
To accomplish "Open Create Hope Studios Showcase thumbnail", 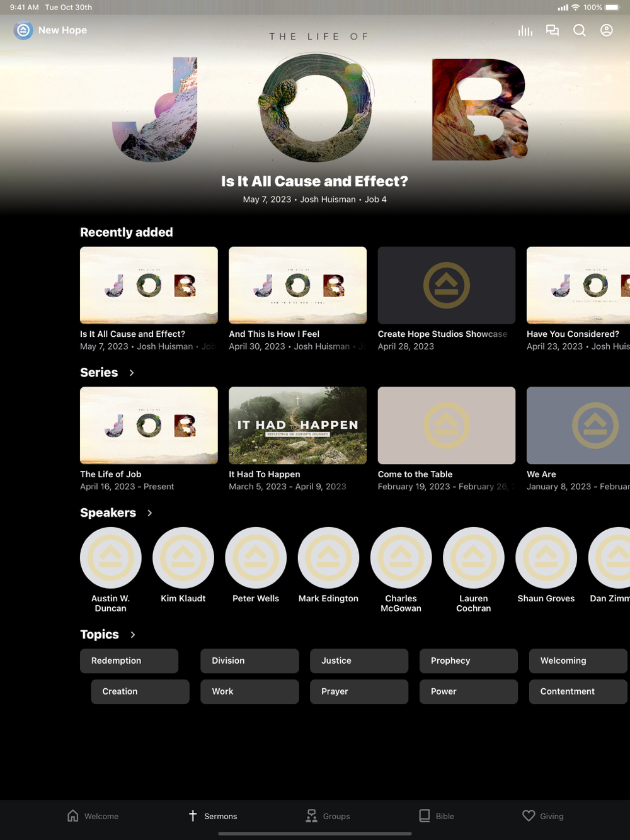I will (447, 285).
